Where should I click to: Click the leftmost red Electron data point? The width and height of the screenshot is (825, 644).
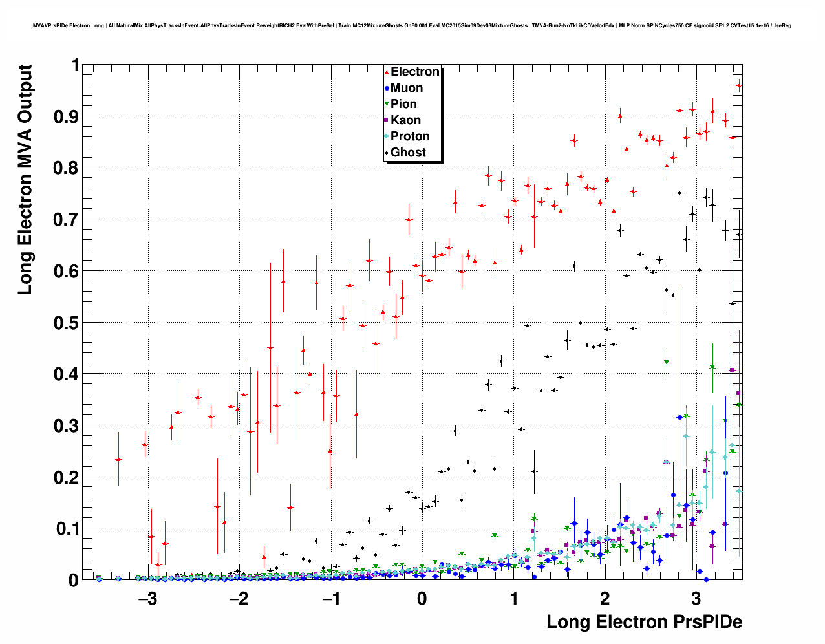tap(118, 459)
